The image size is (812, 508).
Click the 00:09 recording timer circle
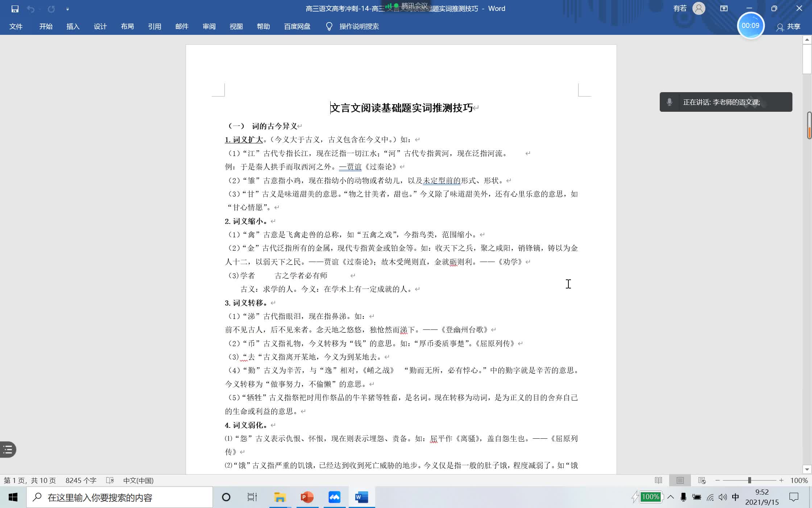pyautogui.click(x=750, y=25)
